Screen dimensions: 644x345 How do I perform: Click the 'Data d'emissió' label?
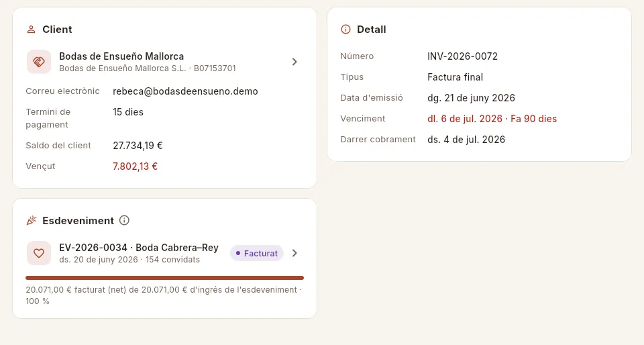click(x=371, y=98)
